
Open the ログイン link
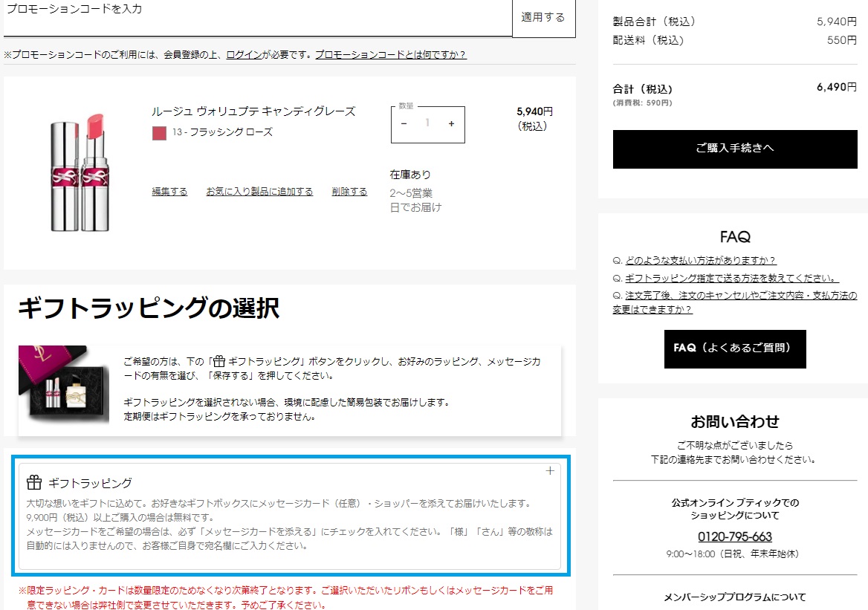click(x=244, y=54)
